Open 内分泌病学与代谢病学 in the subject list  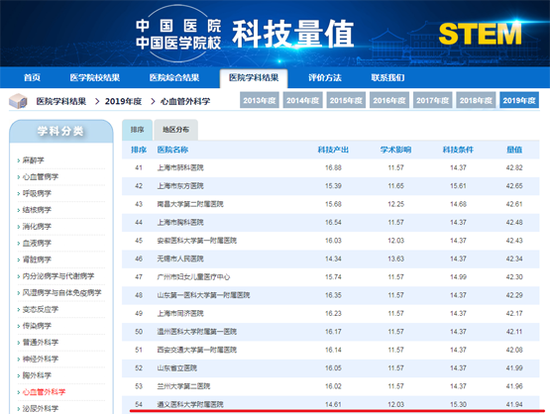[x=58, y=276]
